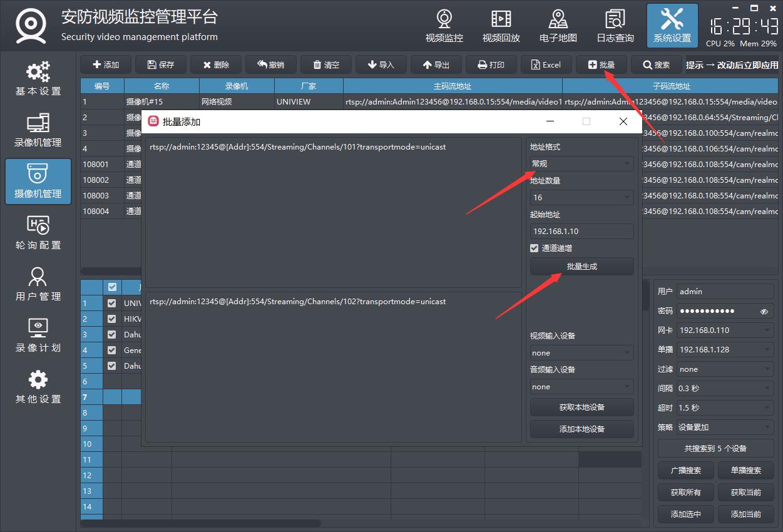Click the 起始地址 input field

coord(581,232)
